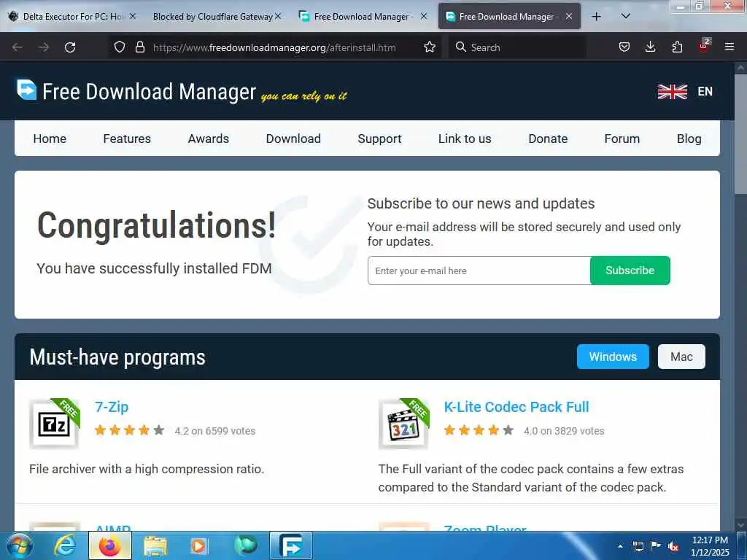The width and height of the screenshot is (747, 560).
Task: Select the Mac programs toggle
Action: pyautogui.click(x=681, y=357)
